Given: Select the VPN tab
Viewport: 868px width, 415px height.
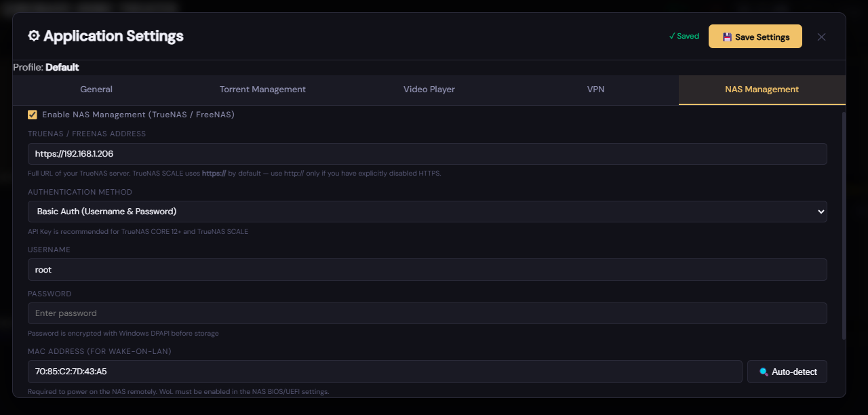Looking at the screenshot, I should 595,89.
